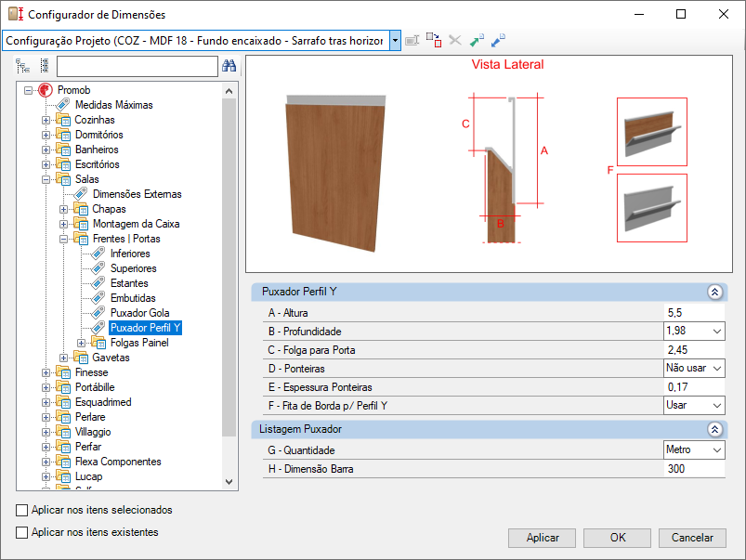Click the Villaggio folder icon
Viewport: 746px width, 560px height.
coord(63,432)
